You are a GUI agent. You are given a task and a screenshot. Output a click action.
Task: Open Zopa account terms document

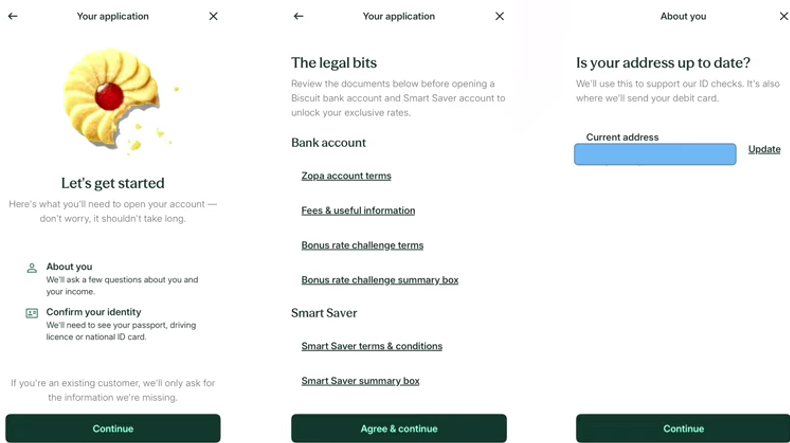346,176
